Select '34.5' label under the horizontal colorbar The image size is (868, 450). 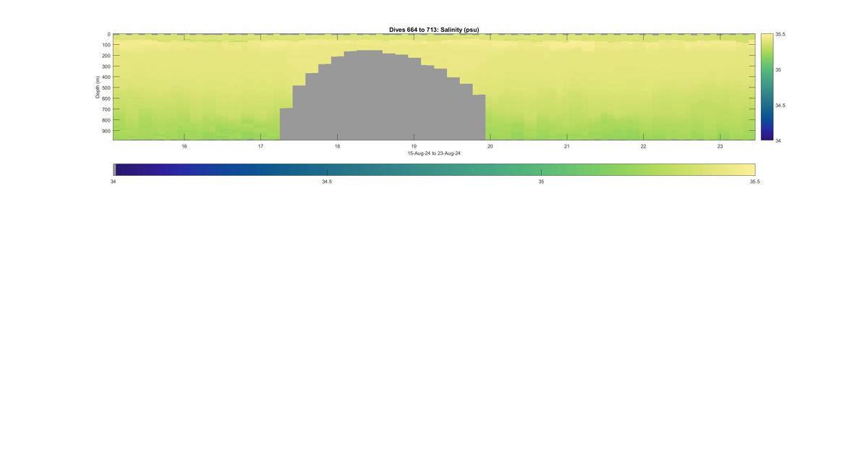click(x=327, y=182)
